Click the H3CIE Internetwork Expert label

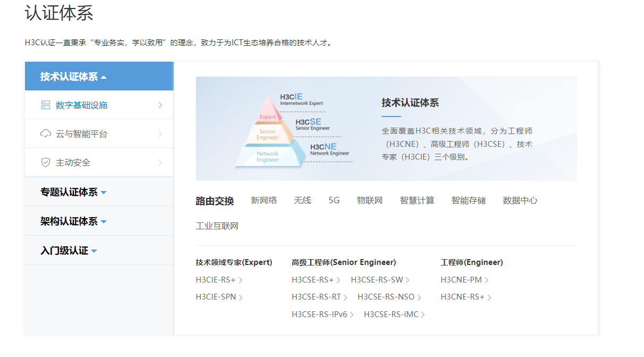pyautogui.click(x=301, y=99)
